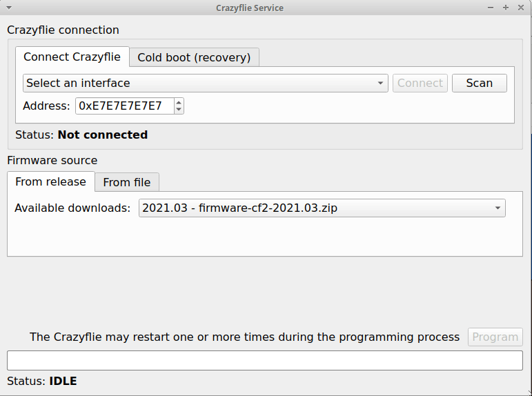The width and height of the screenshot is (532, 396).
Task: Maximize the Crazyflie Service window
Action: click(506, 8)
